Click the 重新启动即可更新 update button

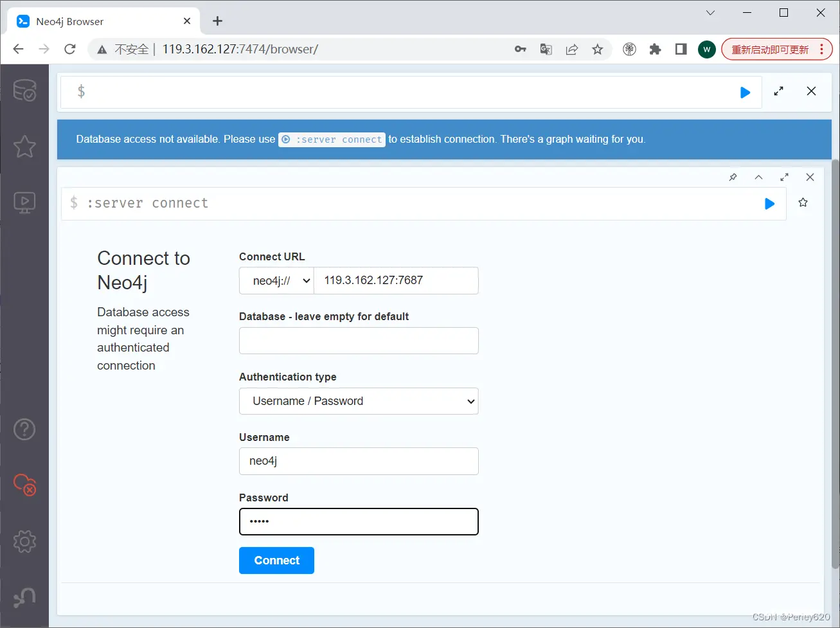pos(777,49)
